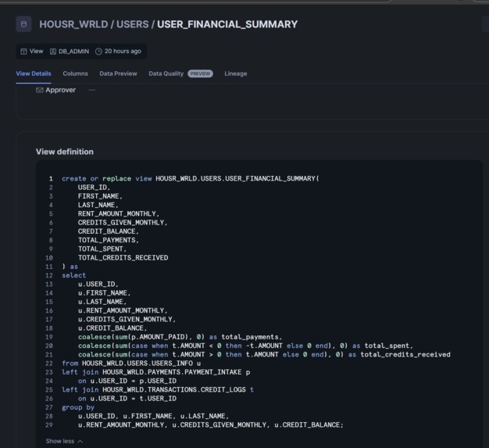This screenshot has height=448, width=489.
Task: Click u.USER_ID = t.USER_ID on line 26
Action: [x=134, y=399]
